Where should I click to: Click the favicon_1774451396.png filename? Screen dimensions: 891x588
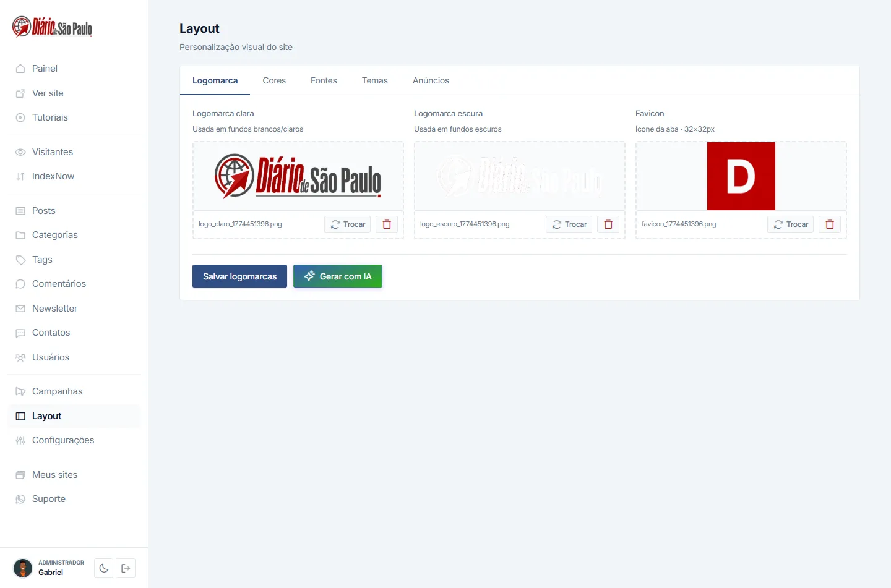coord(679,224)
